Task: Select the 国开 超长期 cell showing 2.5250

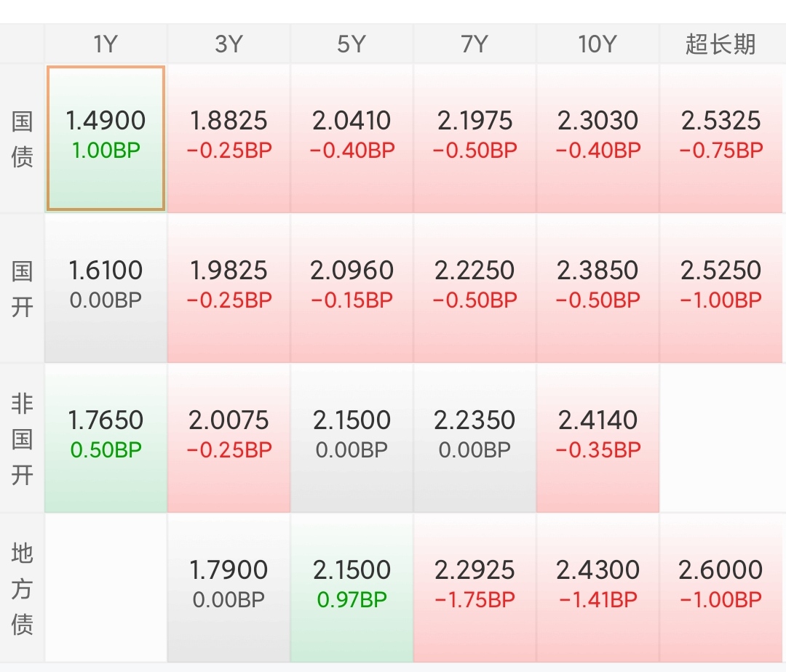Action: click(721, 288)
